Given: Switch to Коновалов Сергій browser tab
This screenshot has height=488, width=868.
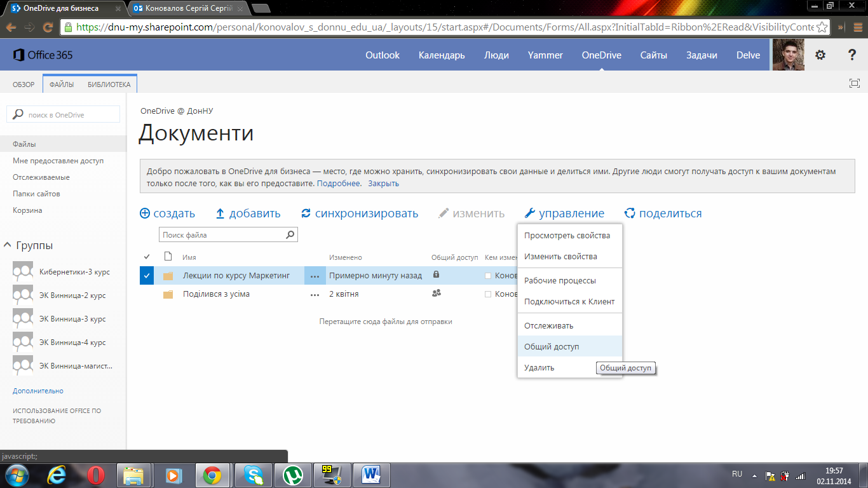Looking at the screenshot, I should [x=187, y=8].
